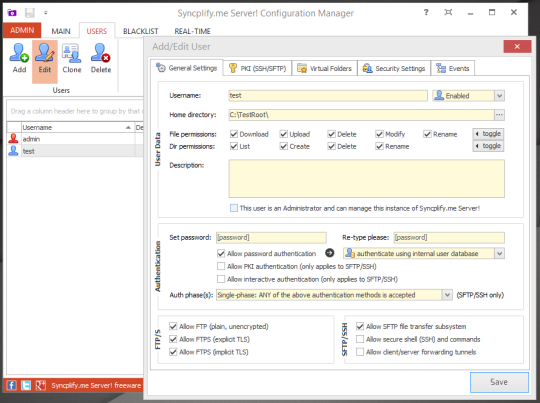
Task: Click the Delete user icon
Action: point(101,53)
